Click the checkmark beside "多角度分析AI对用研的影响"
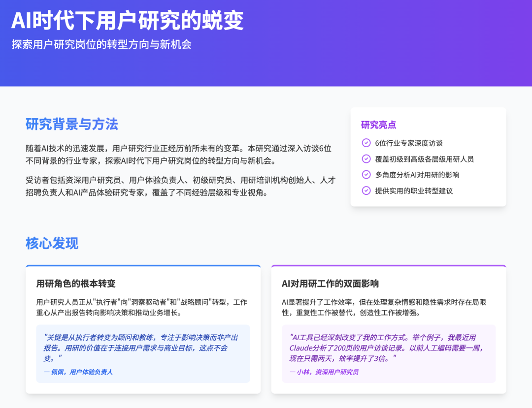532x408 pixels. point(366,175)
